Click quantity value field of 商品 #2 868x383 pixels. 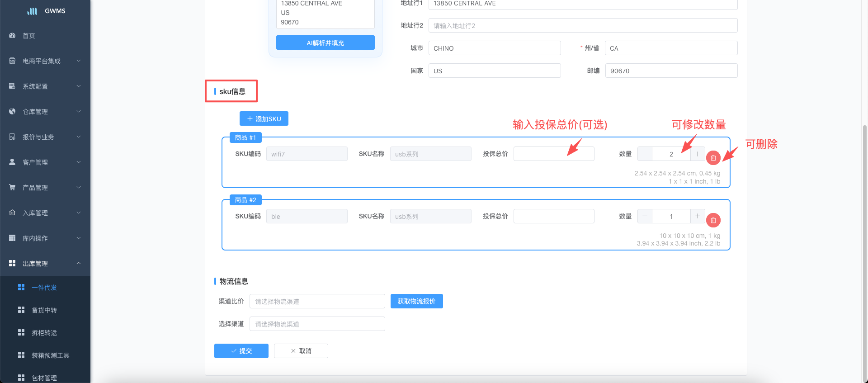point(671,216)
